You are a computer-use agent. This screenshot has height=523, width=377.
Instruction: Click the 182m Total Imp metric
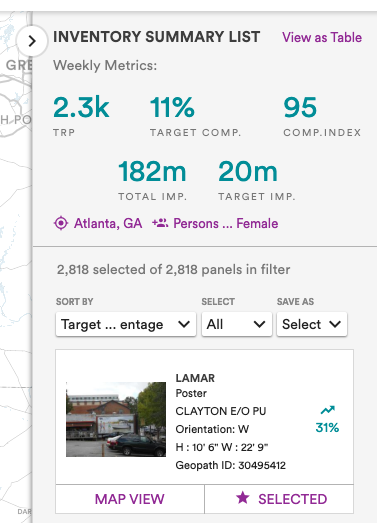tap(152, 180)
